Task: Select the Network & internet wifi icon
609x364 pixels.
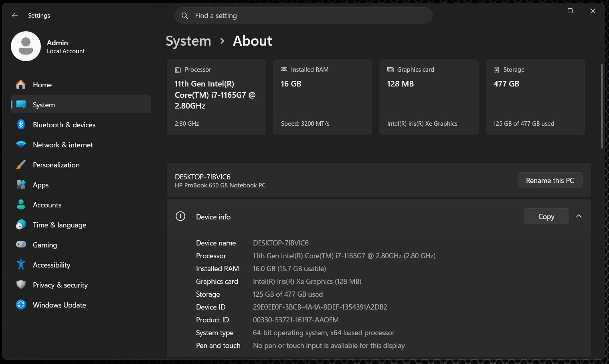Action: coord(21,145)
